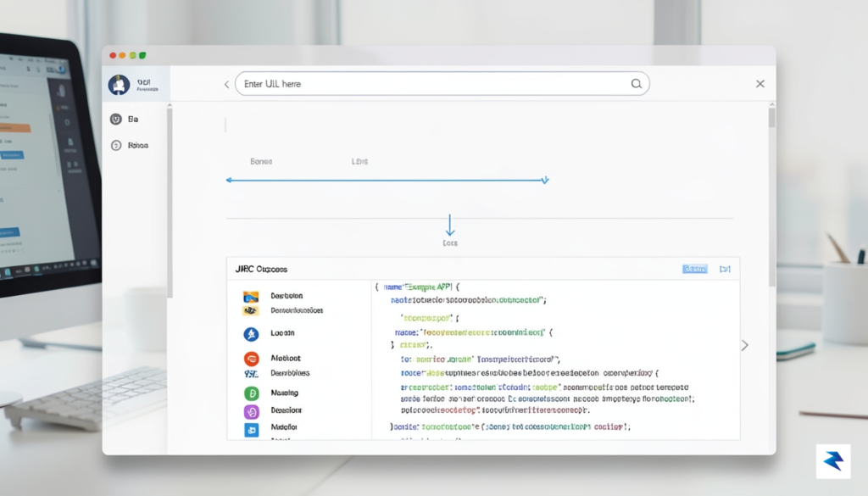Click the blue square icon beside 'Nudofoi'
The width and height of the screenshot is (868, 496).
coord(251,430)
